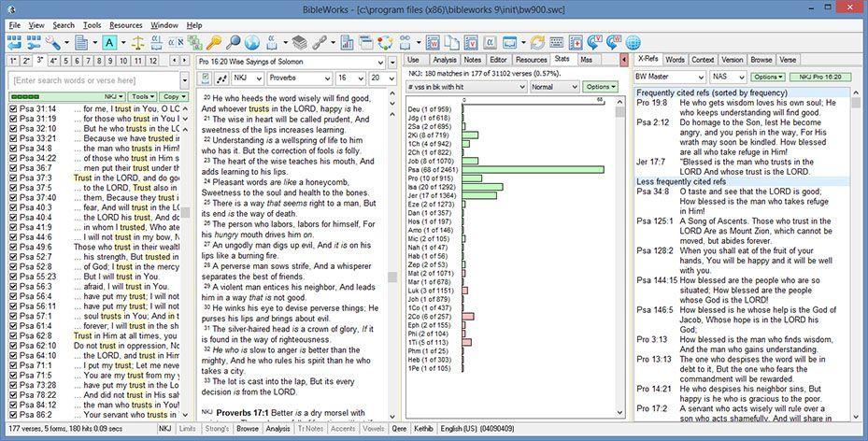Open the Resources menu
This screenshot has width=868, height=441.
(125, 25)
